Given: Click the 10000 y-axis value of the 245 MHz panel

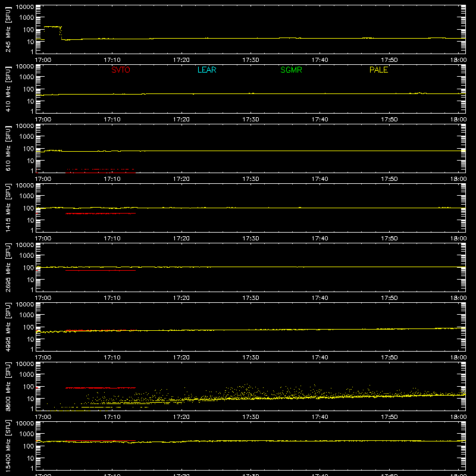Looking at the screenshot, I should (x=25, y=7).
